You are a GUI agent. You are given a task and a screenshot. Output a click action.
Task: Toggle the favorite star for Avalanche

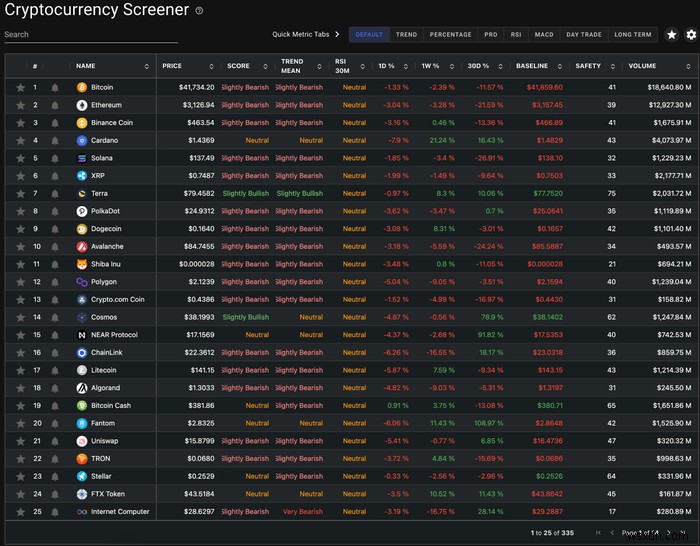pyautogui.click(x=21, y=246)
